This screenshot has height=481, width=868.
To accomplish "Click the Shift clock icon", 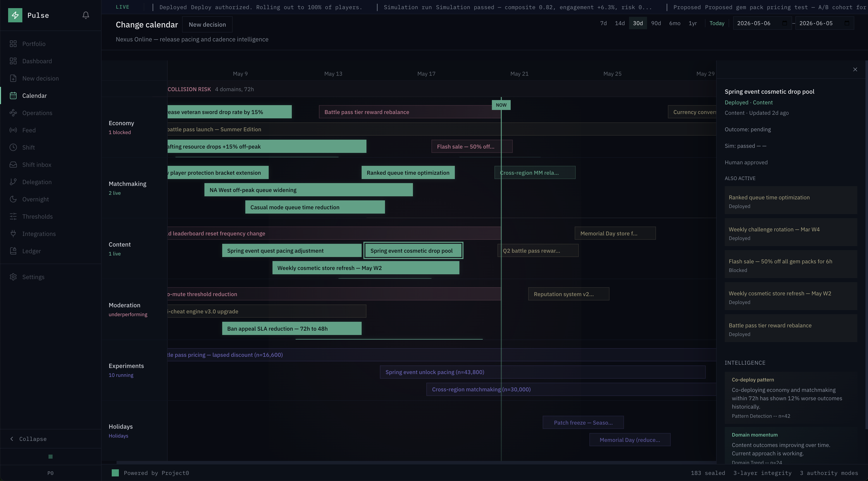I will [x=13, y=147].
